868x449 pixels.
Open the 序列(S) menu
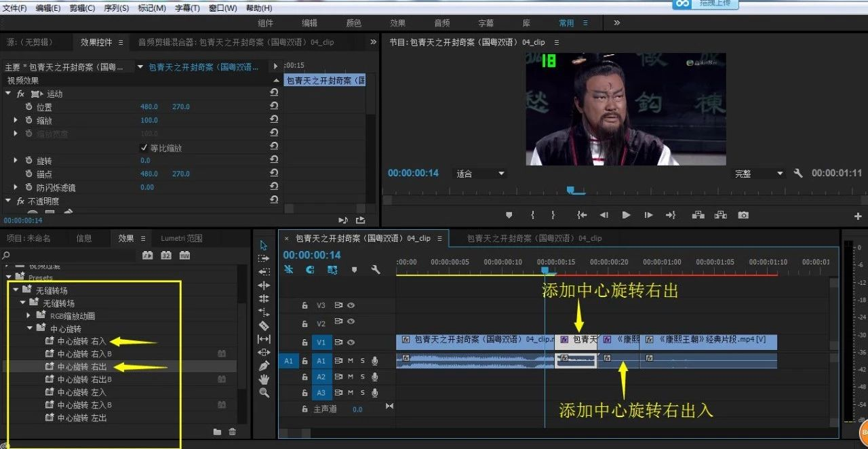[117, 8]
